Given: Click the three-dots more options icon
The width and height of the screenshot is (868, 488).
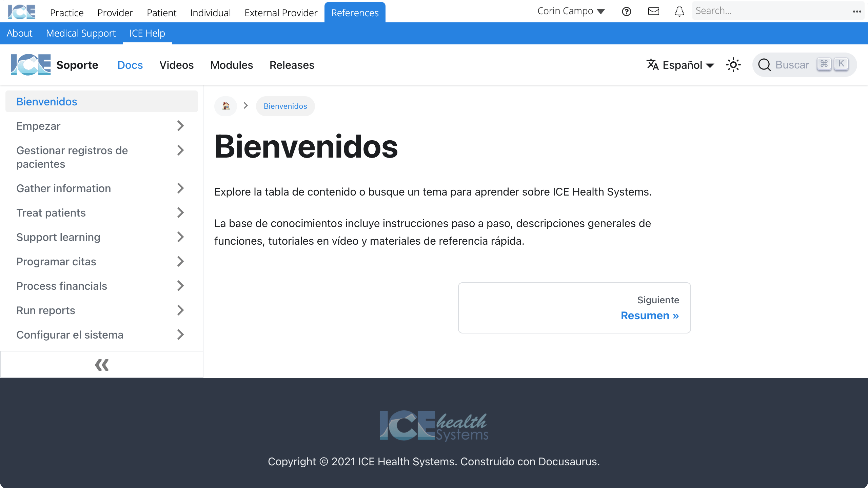Looking at the screenshot, I should pyautogui.click(x=857, y=12).
